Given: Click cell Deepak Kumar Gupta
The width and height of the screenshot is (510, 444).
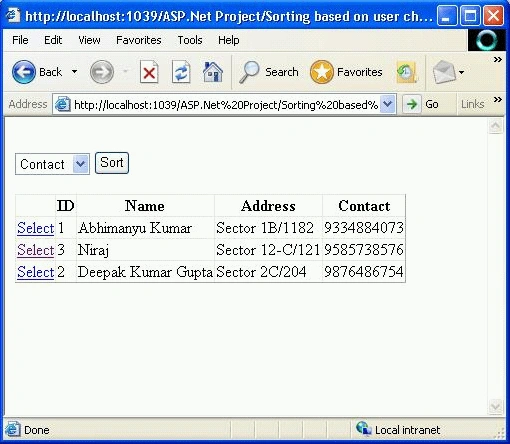Looking at the screenshot, I should pos(145,272).
